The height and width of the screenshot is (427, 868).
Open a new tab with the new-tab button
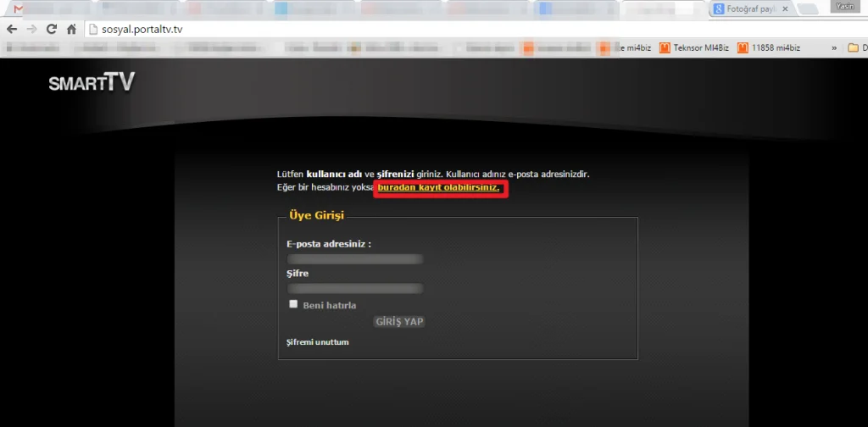[809, 8]
